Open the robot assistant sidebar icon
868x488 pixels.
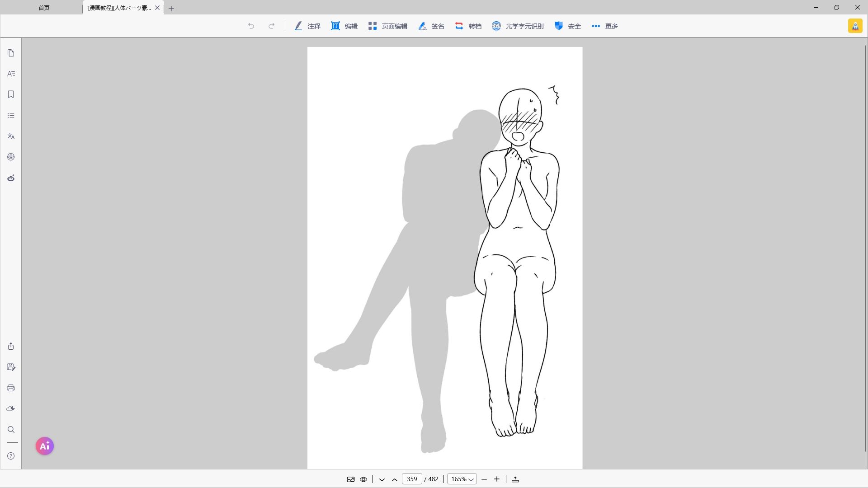coord(11,178)
